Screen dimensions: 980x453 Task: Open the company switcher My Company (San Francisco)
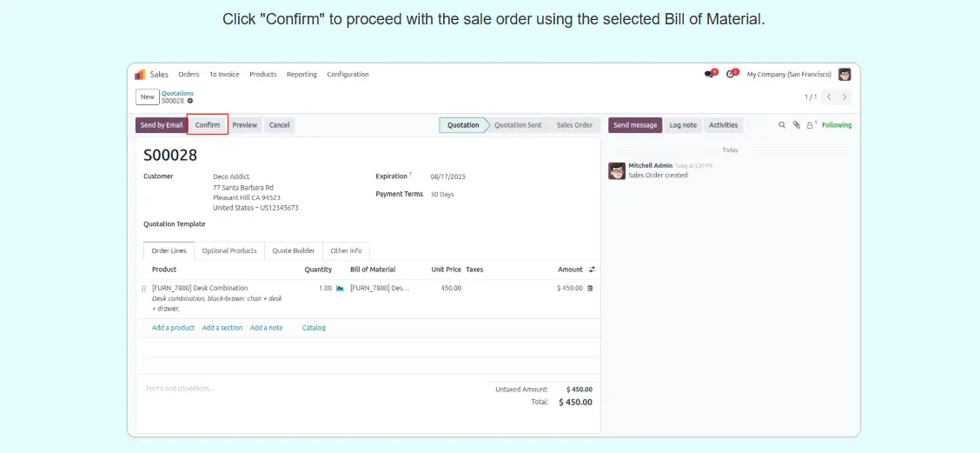pos(789,75)
